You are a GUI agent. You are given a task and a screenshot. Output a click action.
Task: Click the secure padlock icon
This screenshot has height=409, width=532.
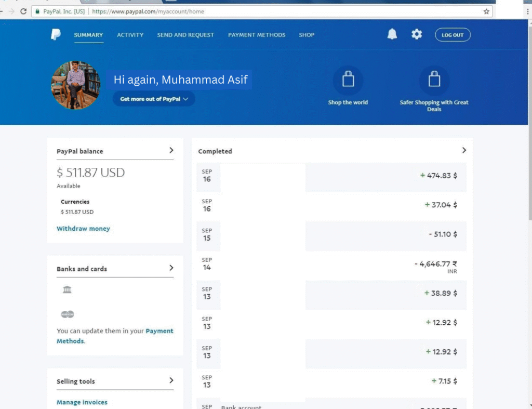[37, 11]
